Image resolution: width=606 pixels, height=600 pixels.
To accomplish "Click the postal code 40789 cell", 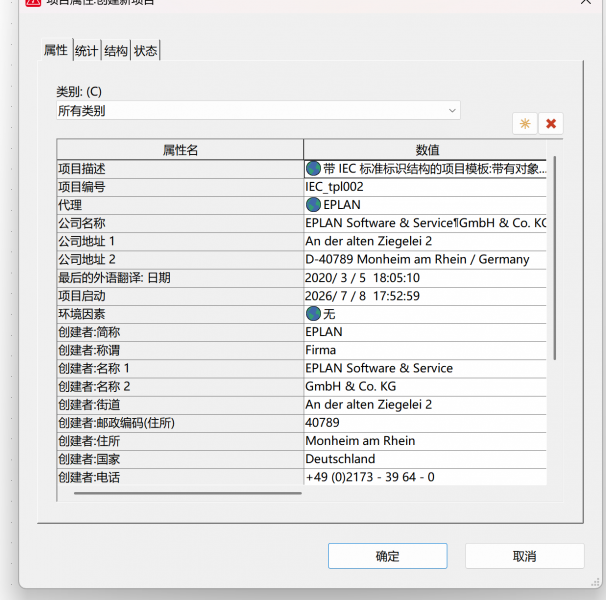I will pos(425,423).
